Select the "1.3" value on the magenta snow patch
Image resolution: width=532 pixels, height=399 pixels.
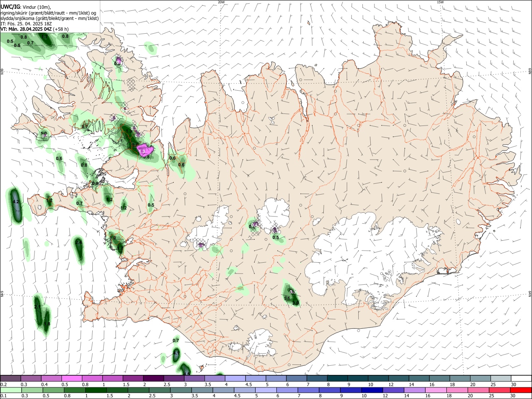pyautogui.click(x=142, y=152)
